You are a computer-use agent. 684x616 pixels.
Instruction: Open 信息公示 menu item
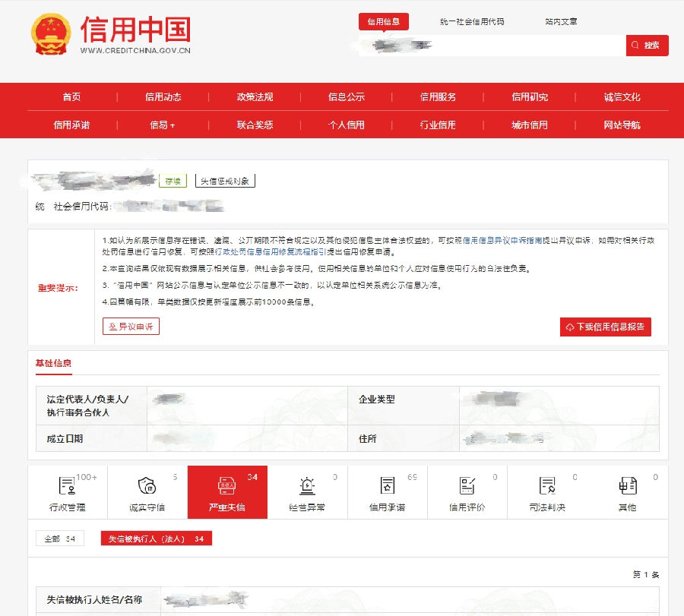click(347, 96)
